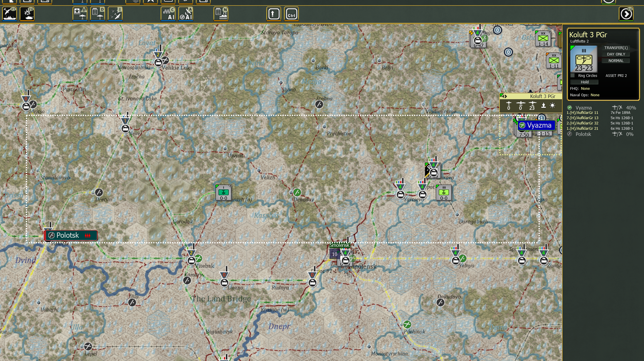The width and height of the screenshot is (644, 361).
Task: Click the recon count 23 icon in Koluft popup
Action: tap(532, 106)
